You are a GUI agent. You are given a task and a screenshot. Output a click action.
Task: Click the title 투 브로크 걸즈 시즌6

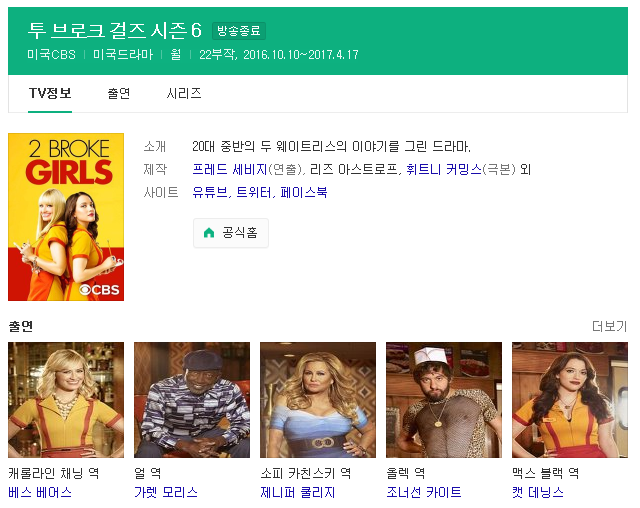coord(115,31)
